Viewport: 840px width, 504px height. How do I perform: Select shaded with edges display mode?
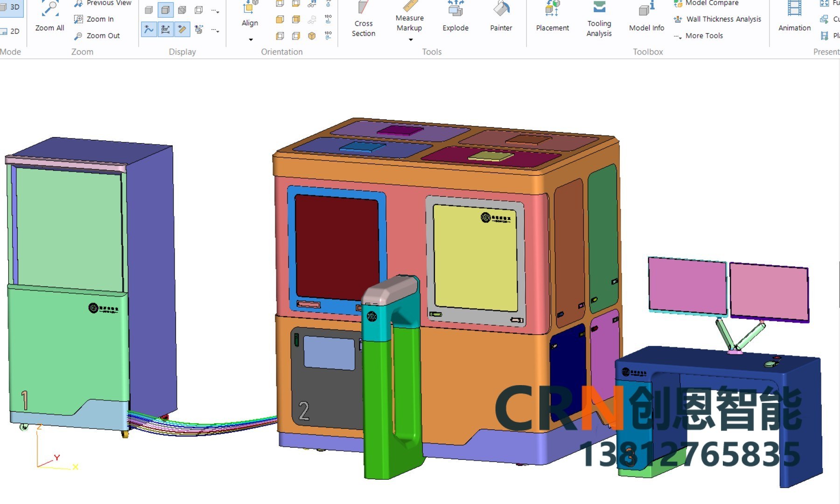coord(166,10)
